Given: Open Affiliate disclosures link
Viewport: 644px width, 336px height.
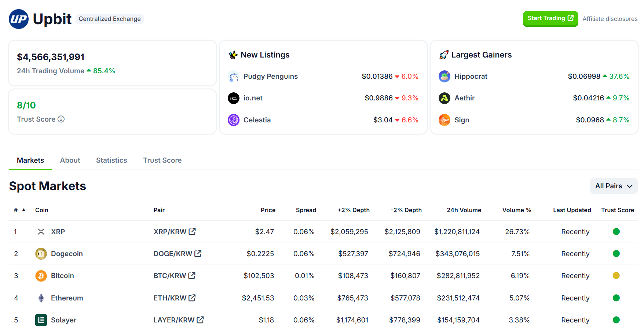Looking at the screenshot, I should [x=610, y=19].
